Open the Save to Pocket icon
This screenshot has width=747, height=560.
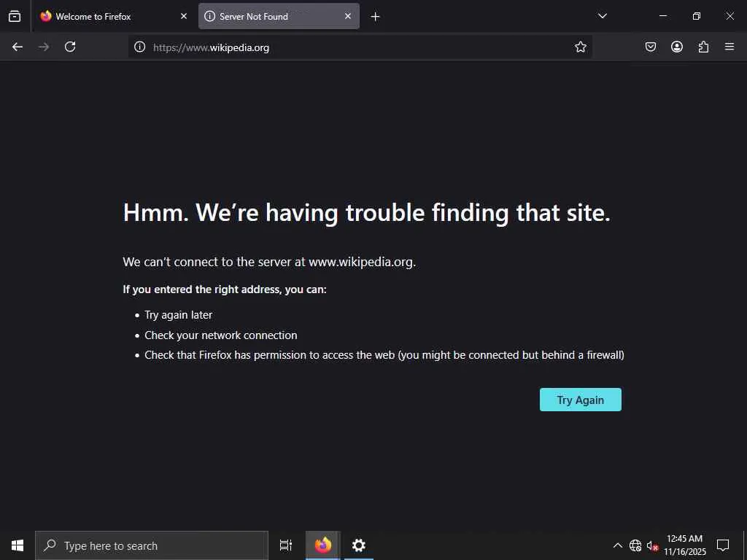coord(651,47)
